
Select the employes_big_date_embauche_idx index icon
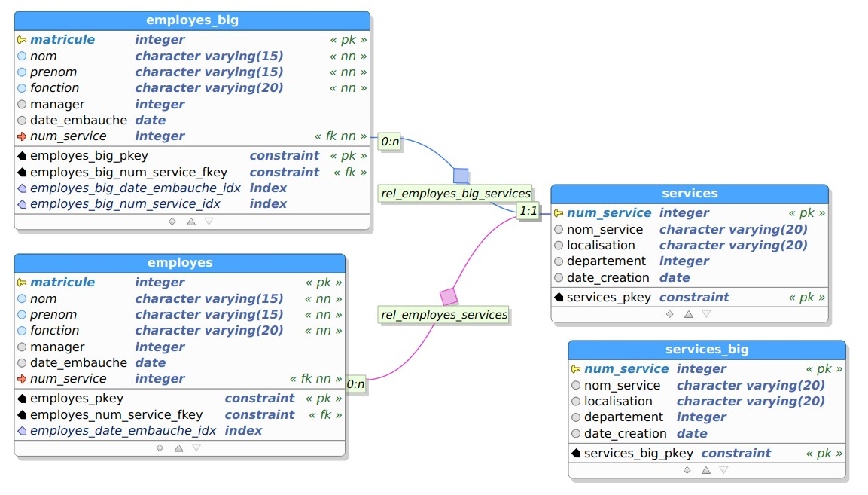click(22, 188)
